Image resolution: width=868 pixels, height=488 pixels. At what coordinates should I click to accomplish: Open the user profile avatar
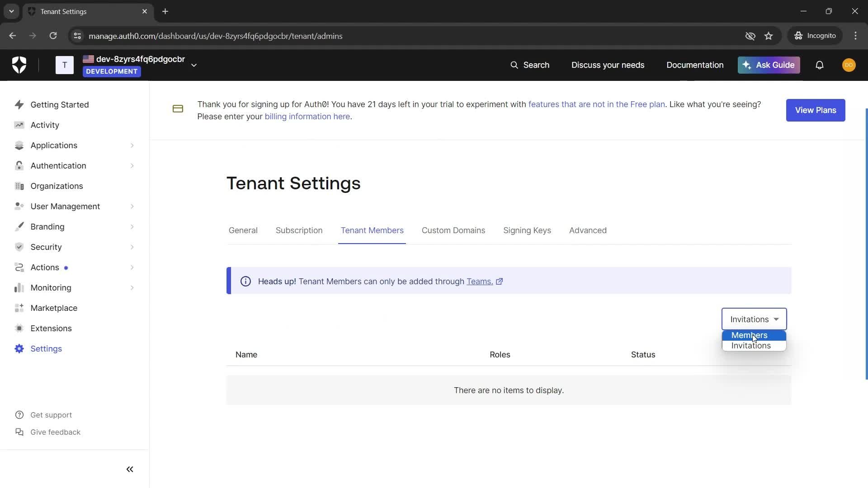(849, 65)
